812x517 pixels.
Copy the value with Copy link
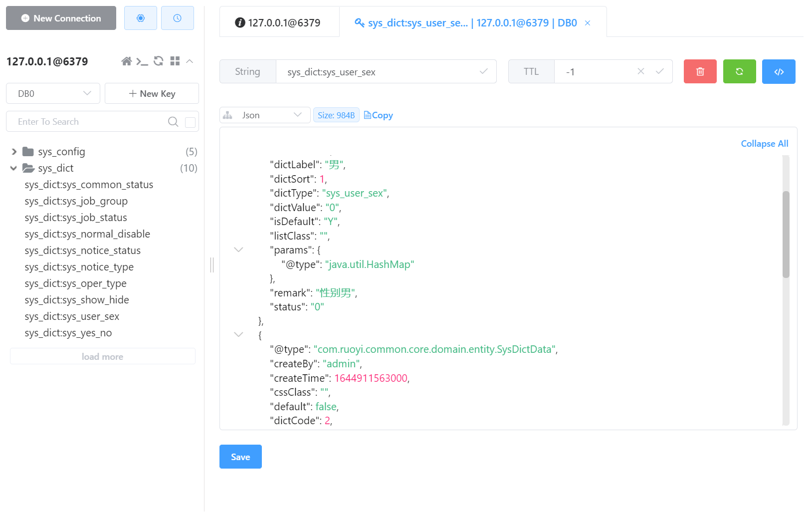(379, 115)
